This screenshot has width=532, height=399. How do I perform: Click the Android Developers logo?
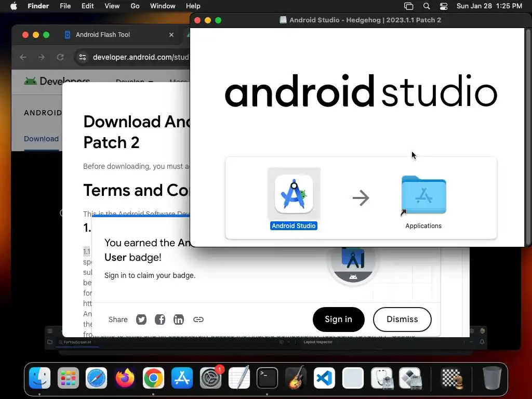[x=57, y=81]
